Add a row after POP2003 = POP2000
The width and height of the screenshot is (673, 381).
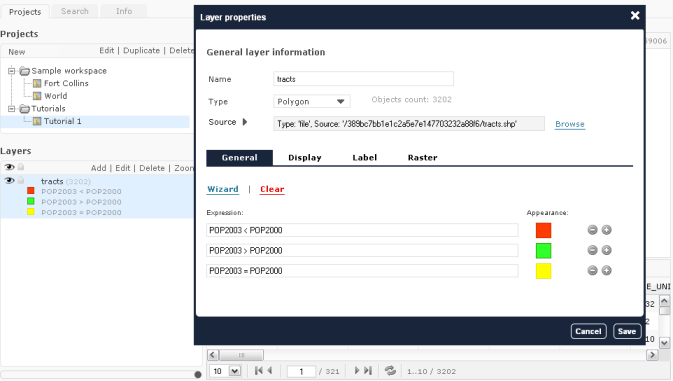pyautogui.click(x=606, y=270)
